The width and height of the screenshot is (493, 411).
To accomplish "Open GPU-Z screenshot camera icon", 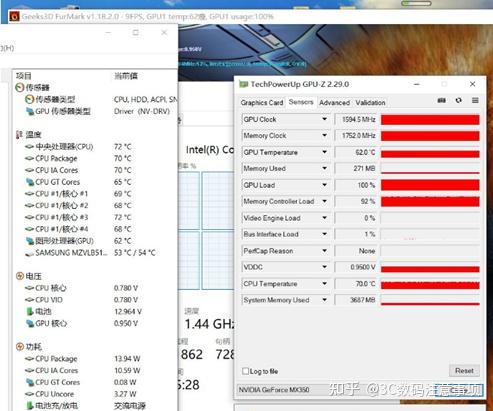I will coord(441,100).
